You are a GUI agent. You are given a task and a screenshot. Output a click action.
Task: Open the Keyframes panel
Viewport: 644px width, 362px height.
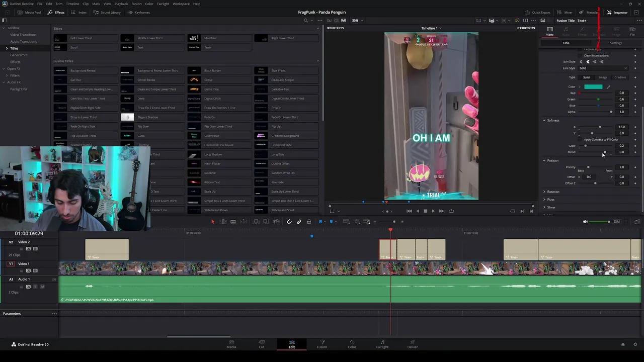pyautogui.click(x=139, y=13)
